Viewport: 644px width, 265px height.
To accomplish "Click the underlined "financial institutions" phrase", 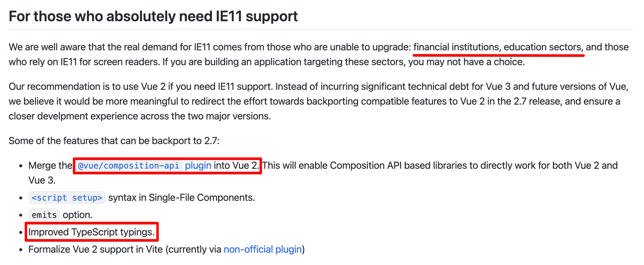I will click(456, 47).
